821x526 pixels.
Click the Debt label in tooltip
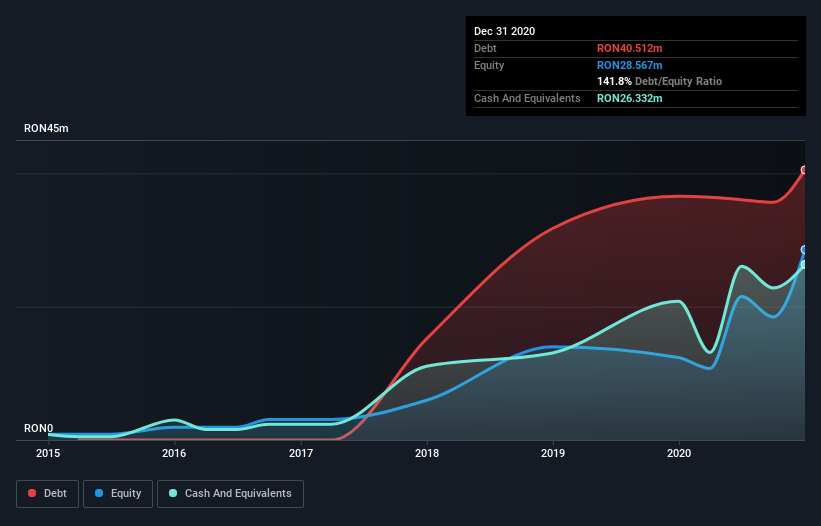(x=485, y=48)
